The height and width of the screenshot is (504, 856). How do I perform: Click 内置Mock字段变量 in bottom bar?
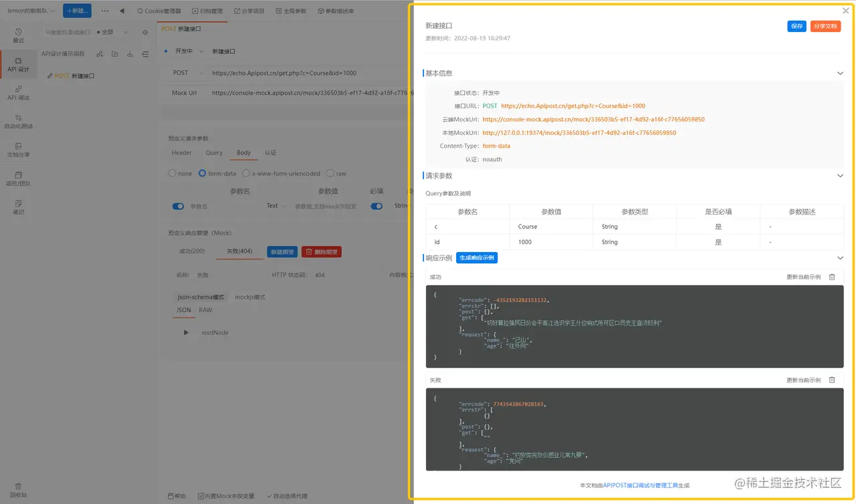tap(226, 496)
